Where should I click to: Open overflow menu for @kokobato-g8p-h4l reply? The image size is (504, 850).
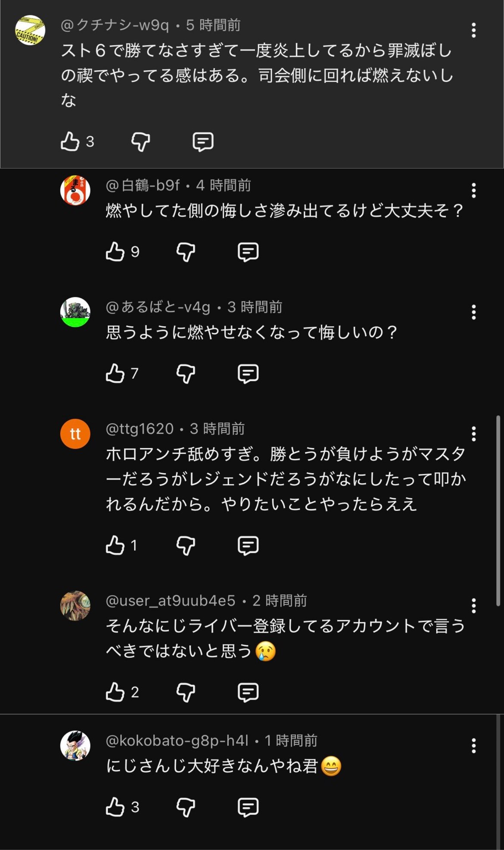click(473, 746)
